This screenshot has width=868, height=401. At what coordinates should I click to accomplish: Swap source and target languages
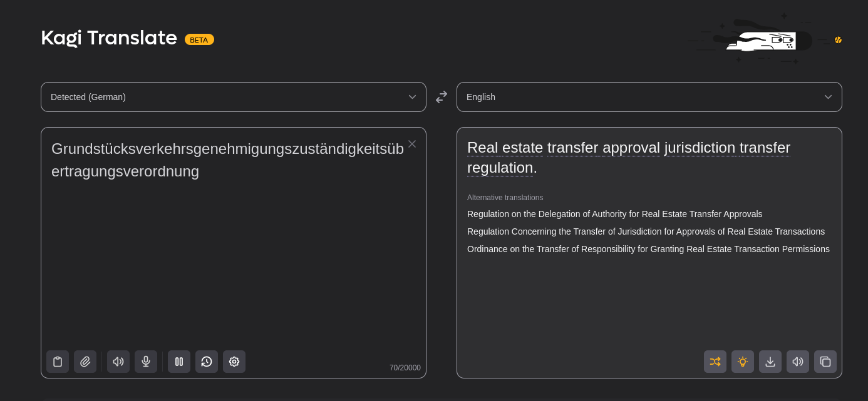442,97
